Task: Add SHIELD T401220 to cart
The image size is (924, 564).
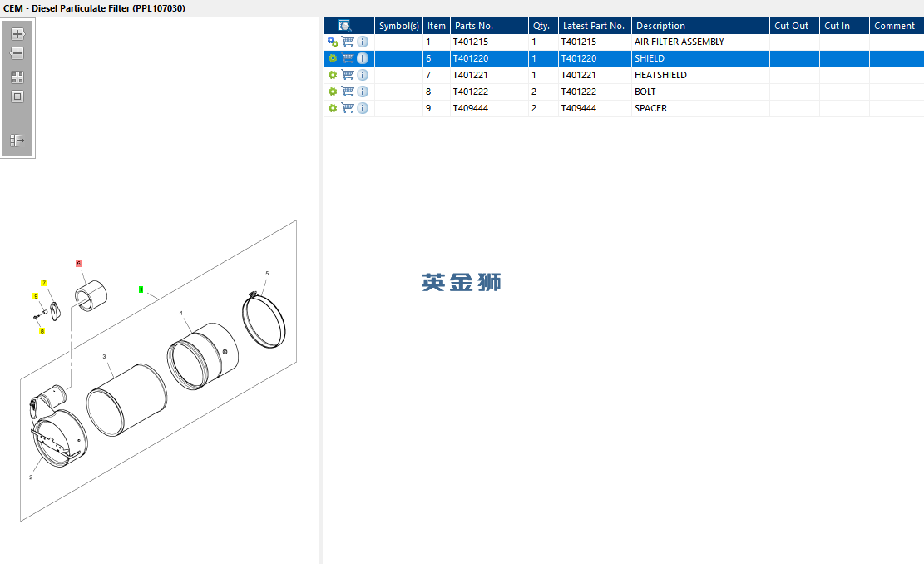Action: coord(348,58)
